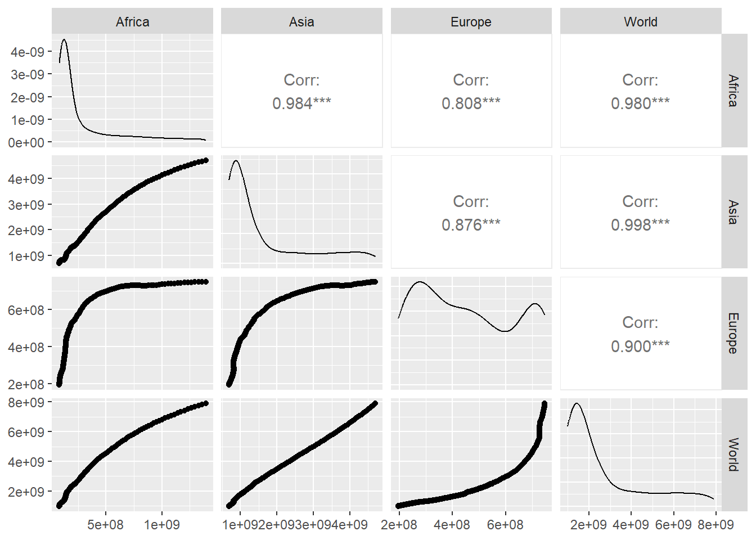Click the 8e+09 y-axis tick label

[26, 403]
